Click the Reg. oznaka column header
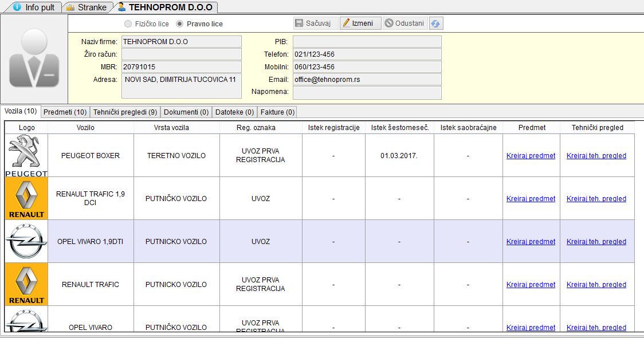This screenshot has width=644, height=338. [x=261, y=128]
